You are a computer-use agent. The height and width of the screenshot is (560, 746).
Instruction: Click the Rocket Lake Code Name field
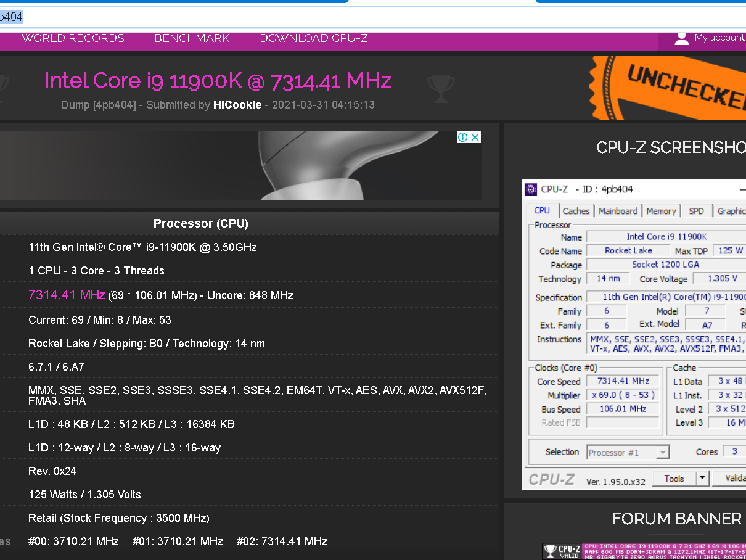tap(628, 250)
